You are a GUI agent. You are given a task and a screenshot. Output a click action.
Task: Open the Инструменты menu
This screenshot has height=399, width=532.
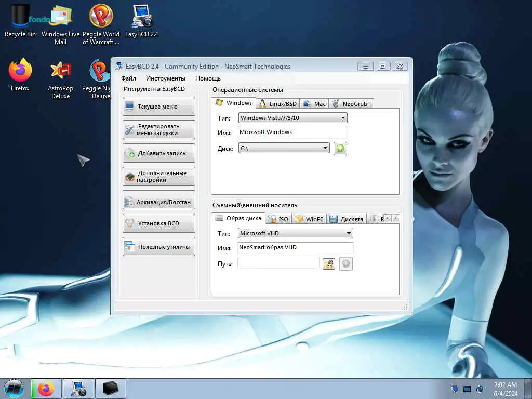coord(166,78)
